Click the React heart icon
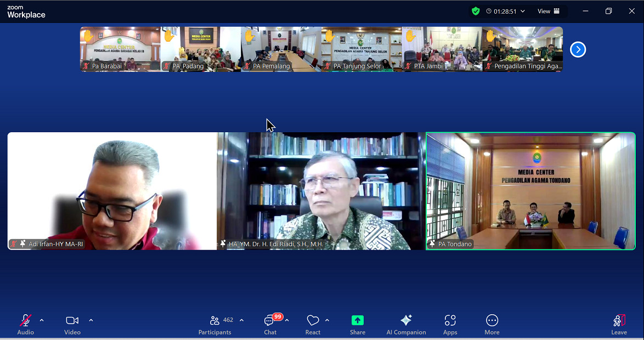 coord(313,321)
